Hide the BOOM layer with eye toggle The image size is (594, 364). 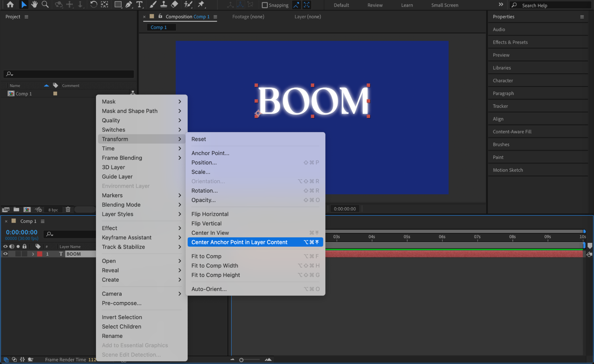[x=5, y=254]
